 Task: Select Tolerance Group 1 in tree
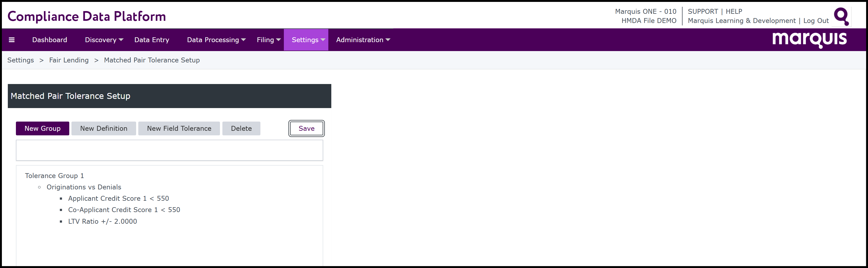[54, 176]
